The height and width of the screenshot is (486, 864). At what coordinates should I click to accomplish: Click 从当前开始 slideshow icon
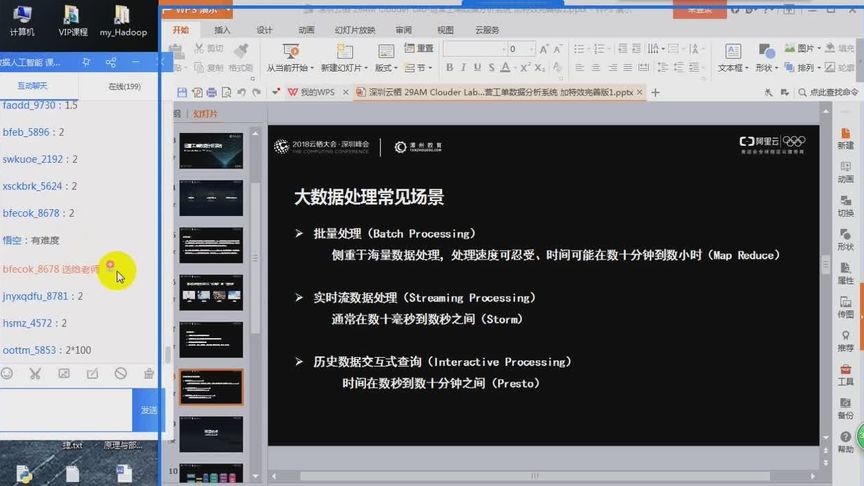tap(290, 58)
